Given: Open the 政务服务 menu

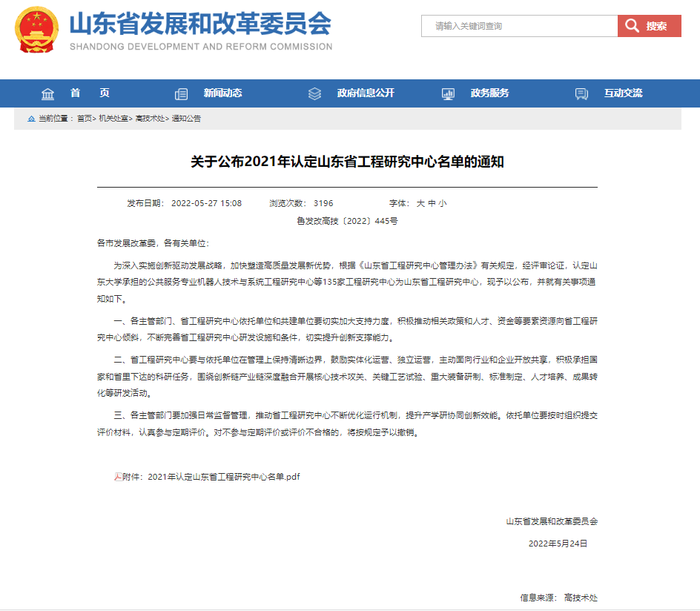Looking at the screenshot, I should pyautogui.click(x=489, y=93).
